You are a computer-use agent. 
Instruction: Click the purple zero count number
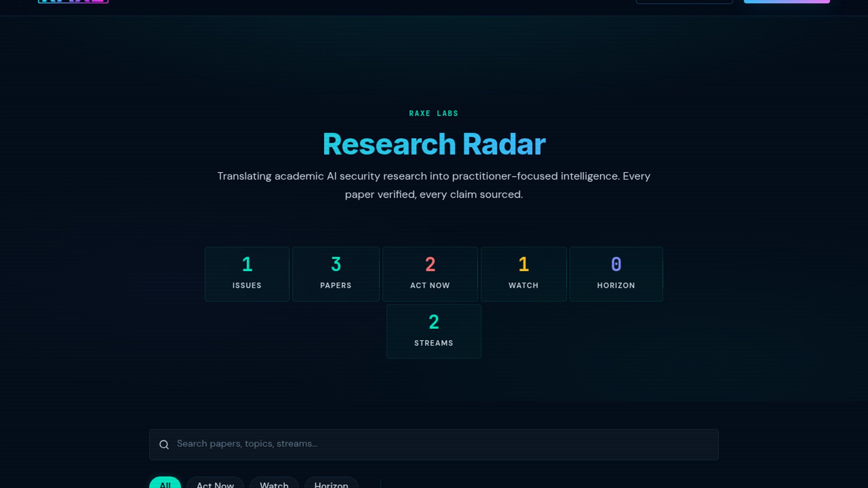click(616, 264)
